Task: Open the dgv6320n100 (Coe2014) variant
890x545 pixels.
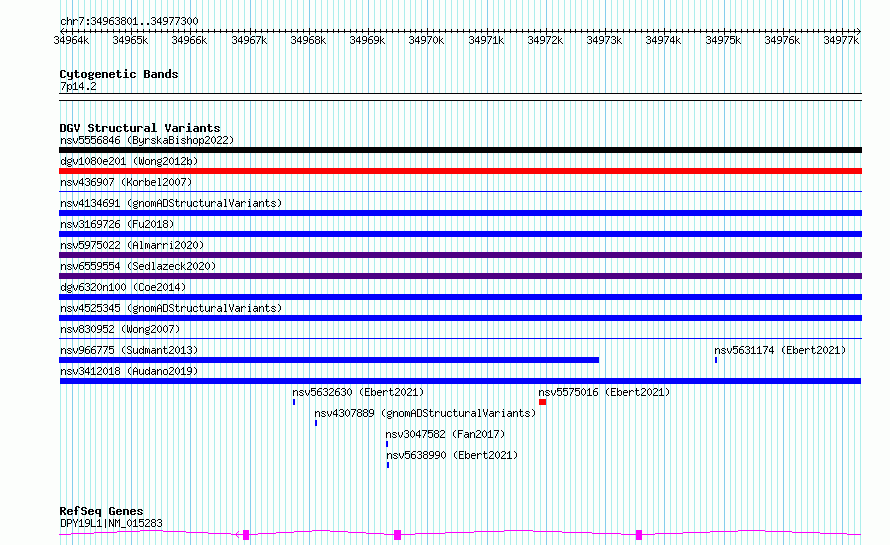Action: point(123,287)
